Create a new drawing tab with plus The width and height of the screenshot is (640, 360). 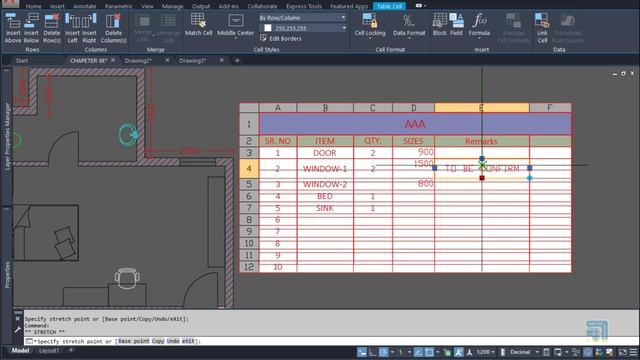click(237, 60)
